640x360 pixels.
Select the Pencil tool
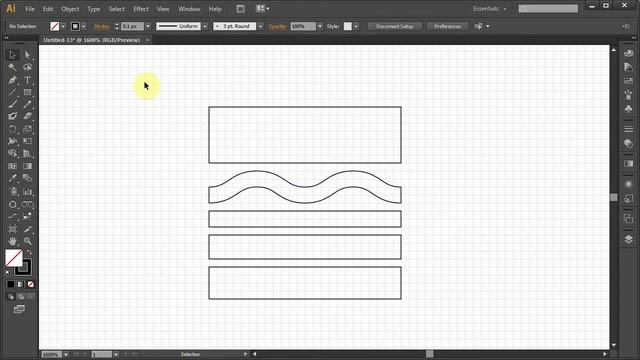pos(27,104)
